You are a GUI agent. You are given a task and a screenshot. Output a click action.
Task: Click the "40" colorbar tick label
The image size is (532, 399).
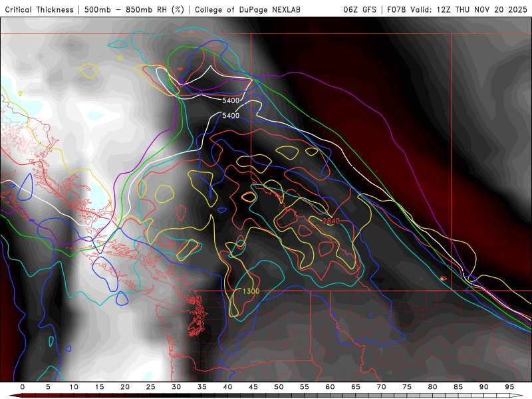pyautogui.click(x=227, y=387)
